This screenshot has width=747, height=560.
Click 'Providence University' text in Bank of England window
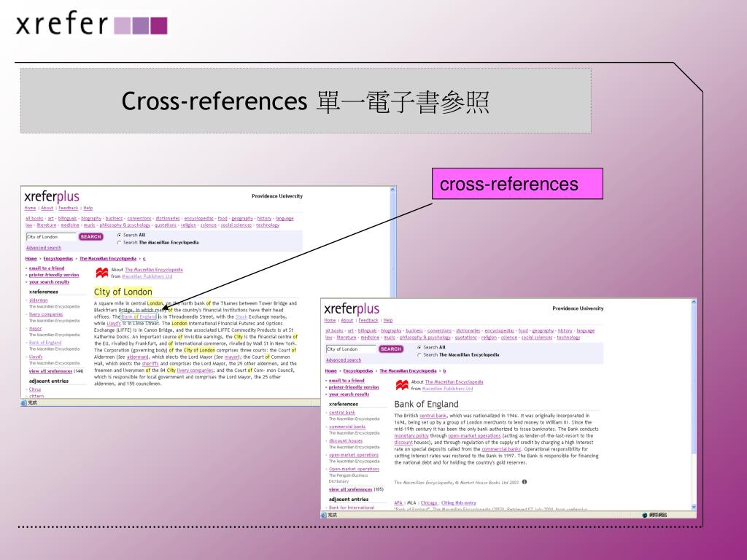click(x=578, y=308)
